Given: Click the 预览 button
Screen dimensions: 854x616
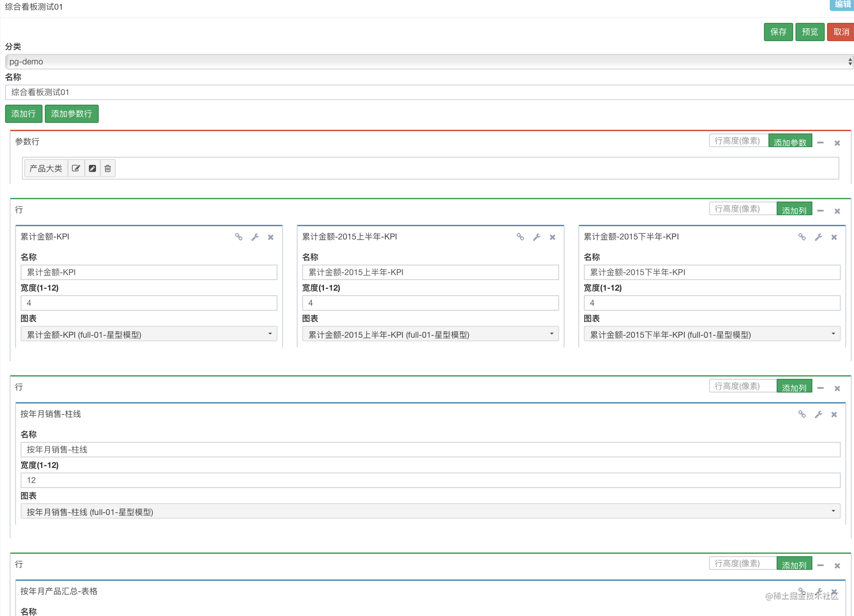Looking at the screenshot, I should 810,32.
